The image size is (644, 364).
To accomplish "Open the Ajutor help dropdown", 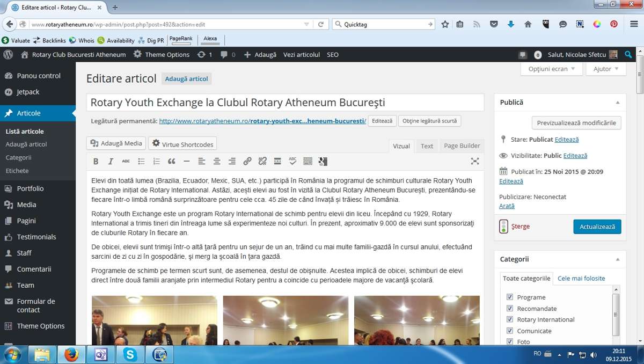I will 606,69.
